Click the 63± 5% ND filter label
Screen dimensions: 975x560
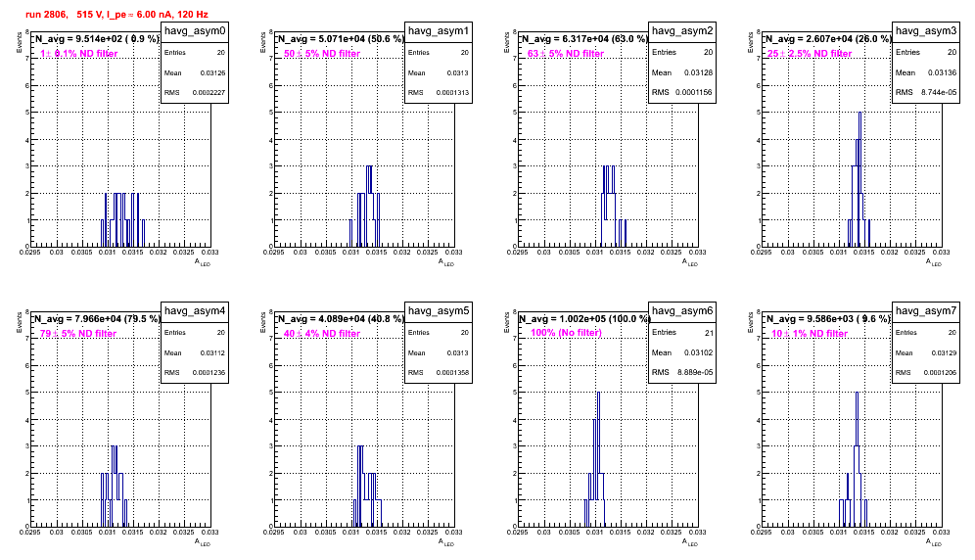click(566, 54)
